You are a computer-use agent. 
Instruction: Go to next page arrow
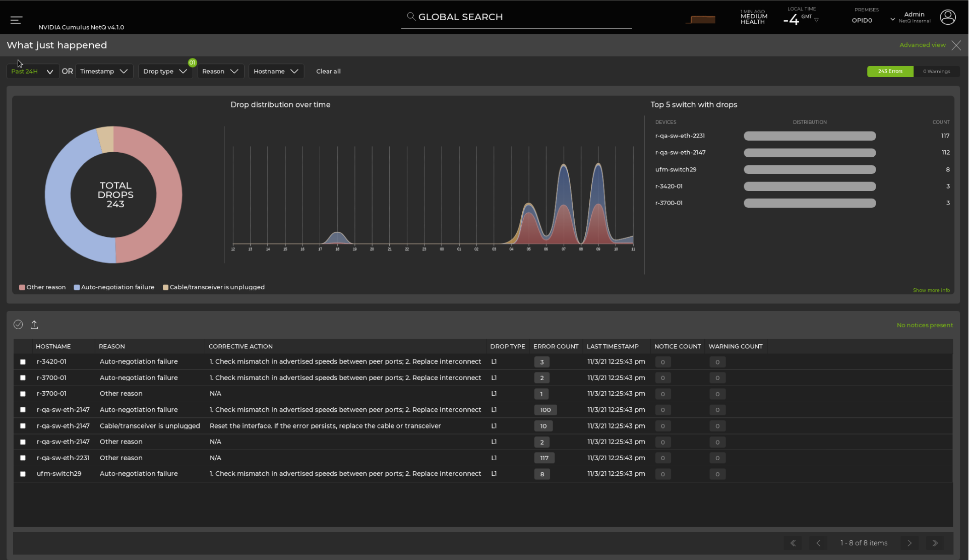pos(910,543)
